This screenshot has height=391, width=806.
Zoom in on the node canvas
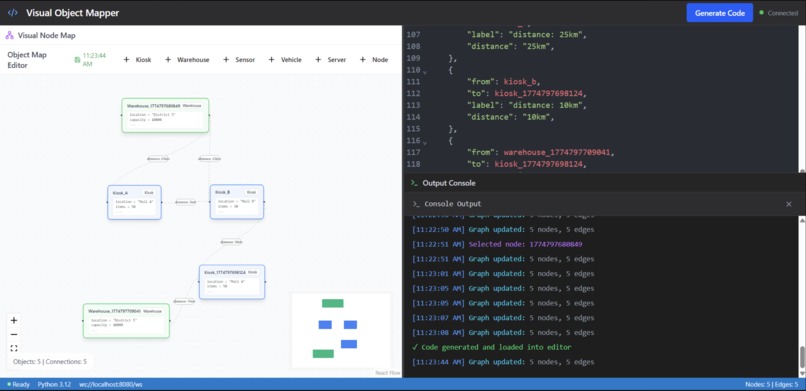[x=14, y=320]
